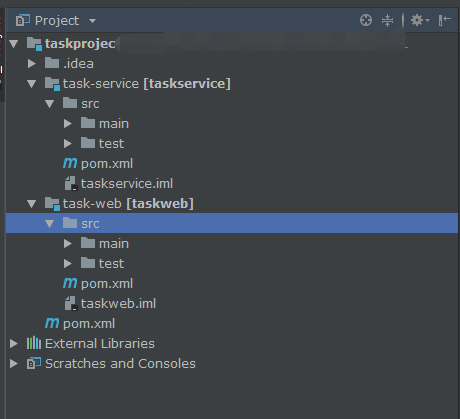Select the root-level pom.xml file
This screenshot has height=419, width=460.
pyautogui.click(x=89, y=324)
